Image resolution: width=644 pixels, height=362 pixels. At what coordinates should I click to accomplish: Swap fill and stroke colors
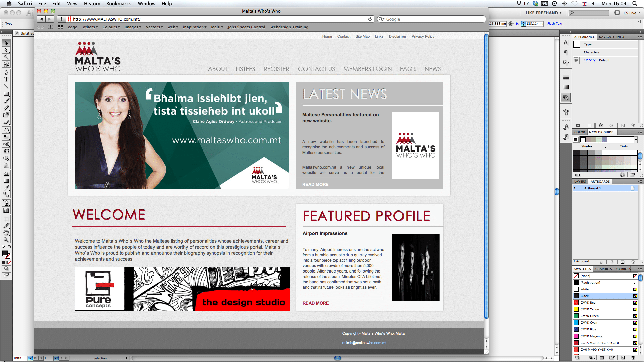10,246
